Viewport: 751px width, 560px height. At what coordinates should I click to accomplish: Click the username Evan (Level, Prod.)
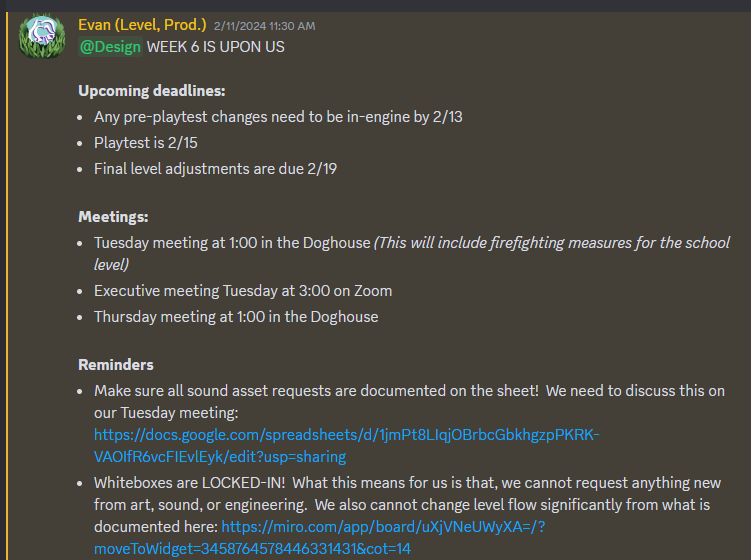click(x=142, y=25)
